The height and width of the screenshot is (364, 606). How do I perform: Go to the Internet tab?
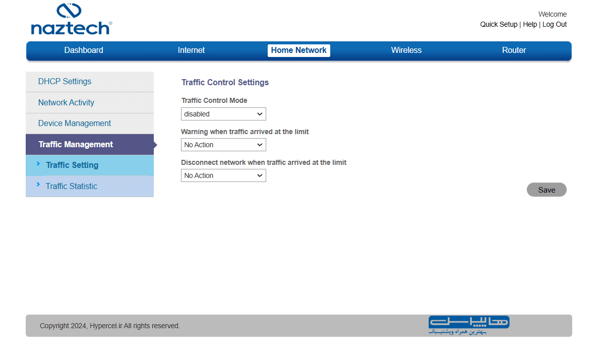click(x=191, y=50)
